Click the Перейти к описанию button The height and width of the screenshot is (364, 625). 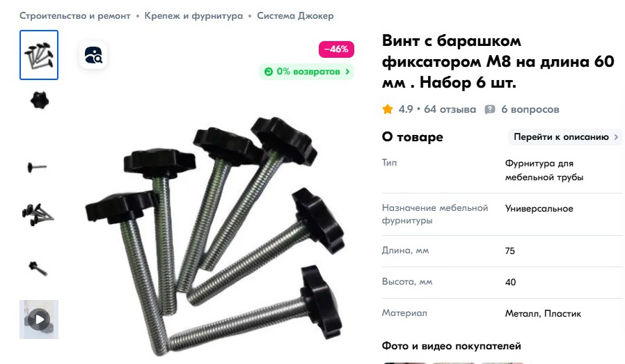click(565, 137)
